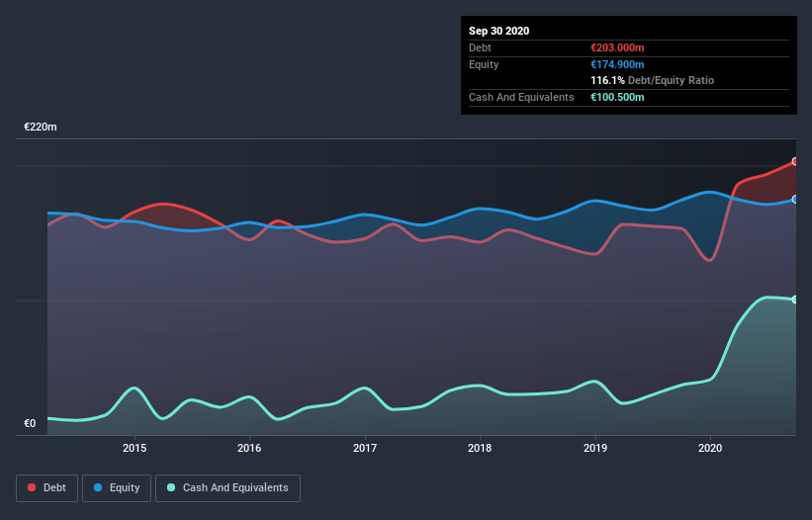Click the 116.1% Debt/Equity Ratio text
The image size is (812, 520).
[652, 80]
